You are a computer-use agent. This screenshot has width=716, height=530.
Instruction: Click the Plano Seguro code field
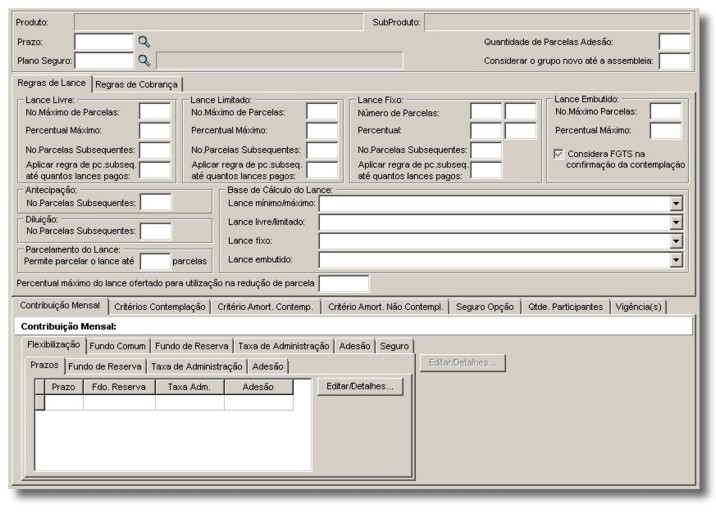coord(104,61)
